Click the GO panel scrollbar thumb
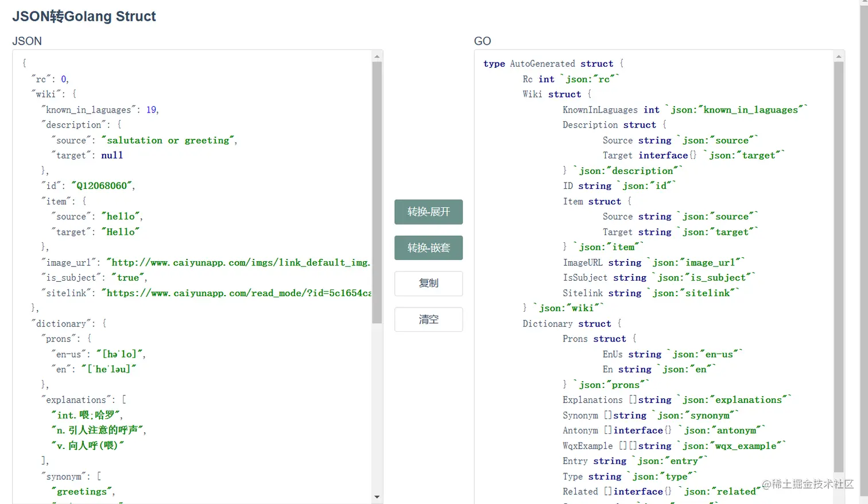This screenshot has width=868, height=504. click(x=839, y=267)
